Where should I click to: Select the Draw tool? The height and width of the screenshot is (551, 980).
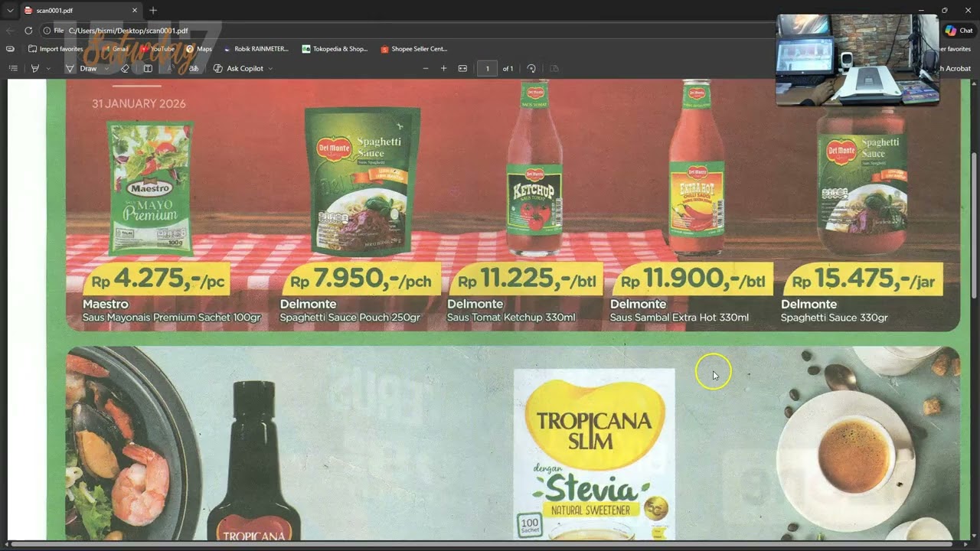82,69
